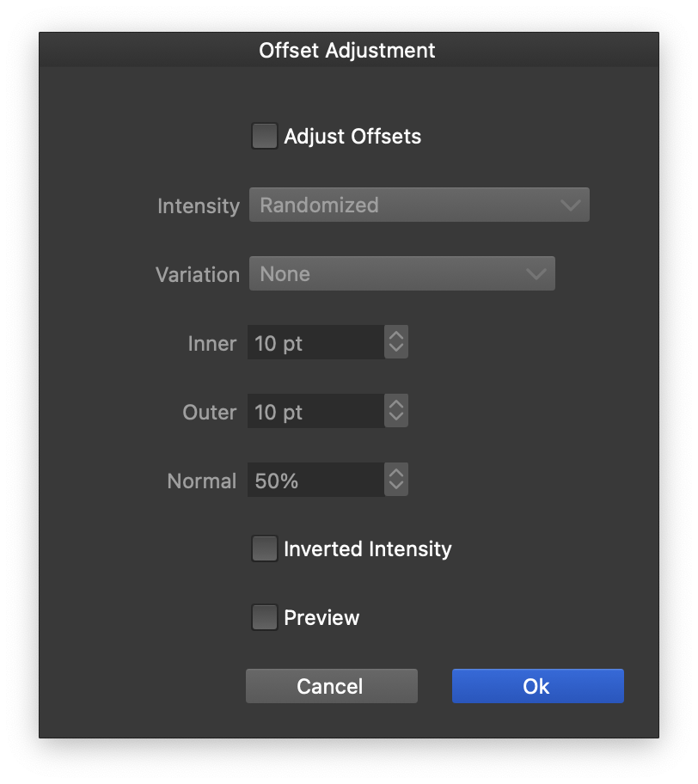
Task: Decrease Inner value with stepper down arrow
Action: pos(395,350)
